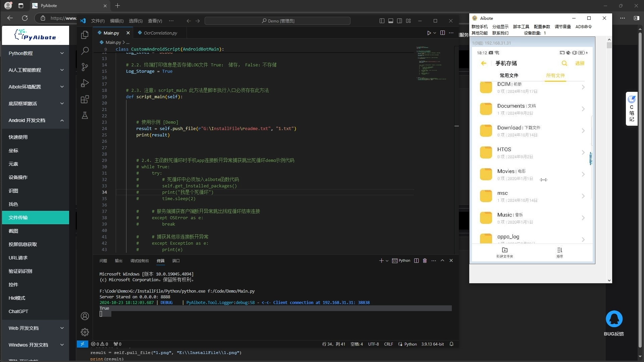
Task: Open the Testing flask view
Action: coord(85,115)
